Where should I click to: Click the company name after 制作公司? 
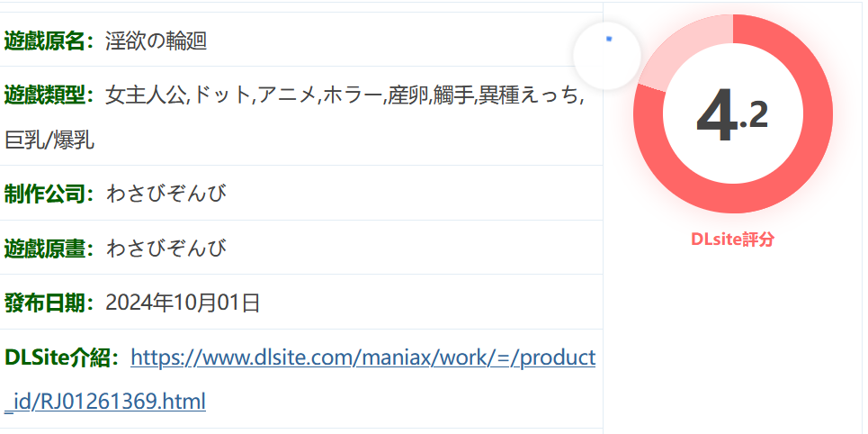pos(166,194)
